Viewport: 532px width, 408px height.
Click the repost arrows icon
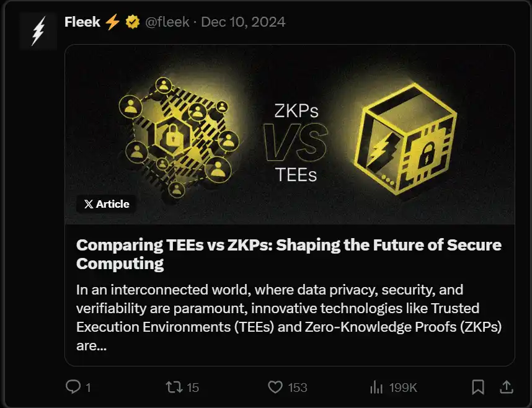[174, 388]
